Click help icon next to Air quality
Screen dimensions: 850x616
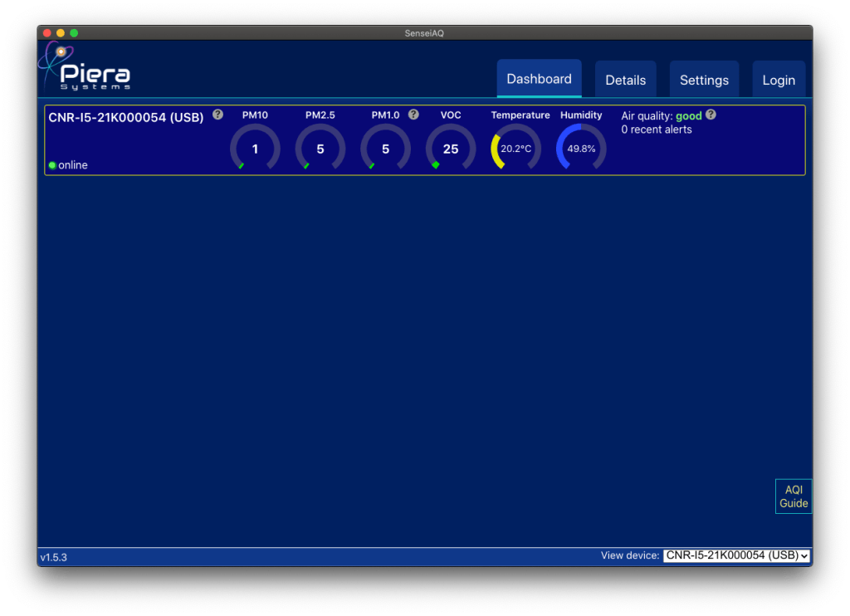(x=711, y=115)
